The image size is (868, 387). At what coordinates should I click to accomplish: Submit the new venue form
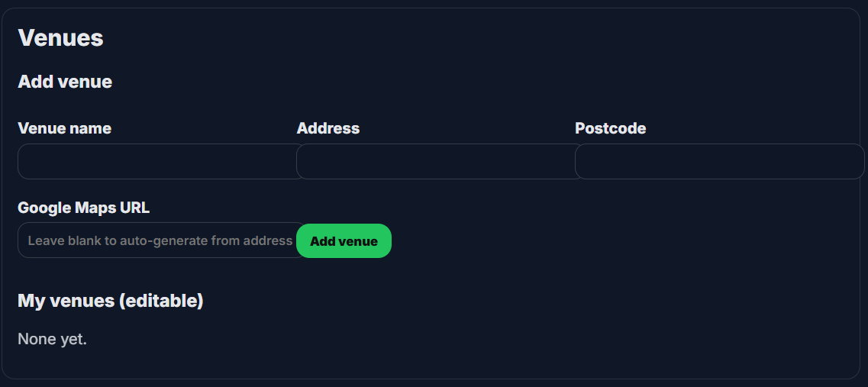click(344, 241)
